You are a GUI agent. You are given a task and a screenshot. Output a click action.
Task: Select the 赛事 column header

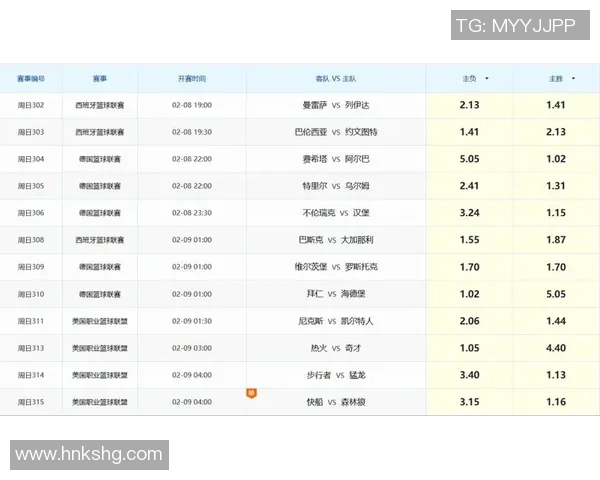pos(100,78)
